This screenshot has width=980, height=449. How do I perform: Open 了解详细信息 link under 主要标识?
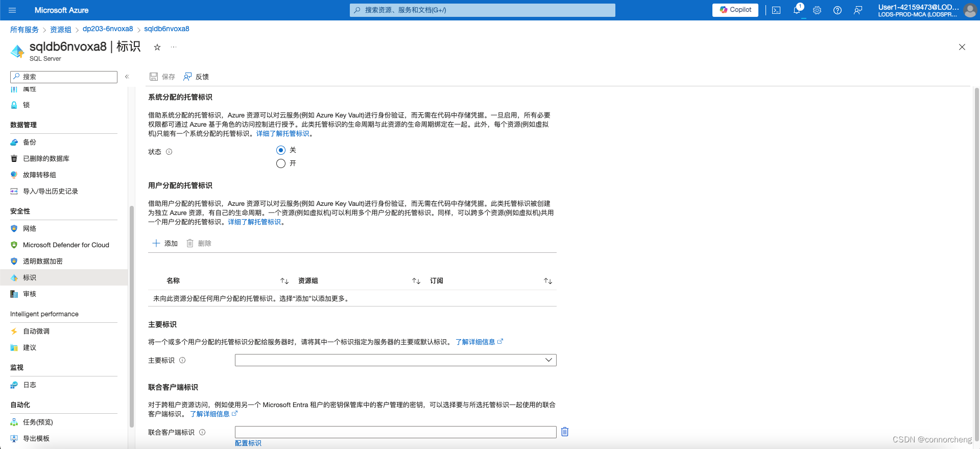(x=479, y=342)
